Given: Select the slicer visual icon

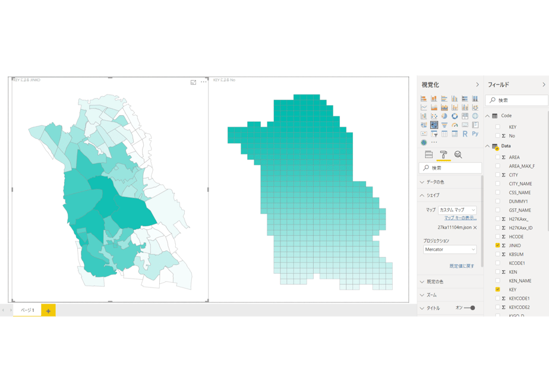Looking at the screenshot, I should point(434,134).
